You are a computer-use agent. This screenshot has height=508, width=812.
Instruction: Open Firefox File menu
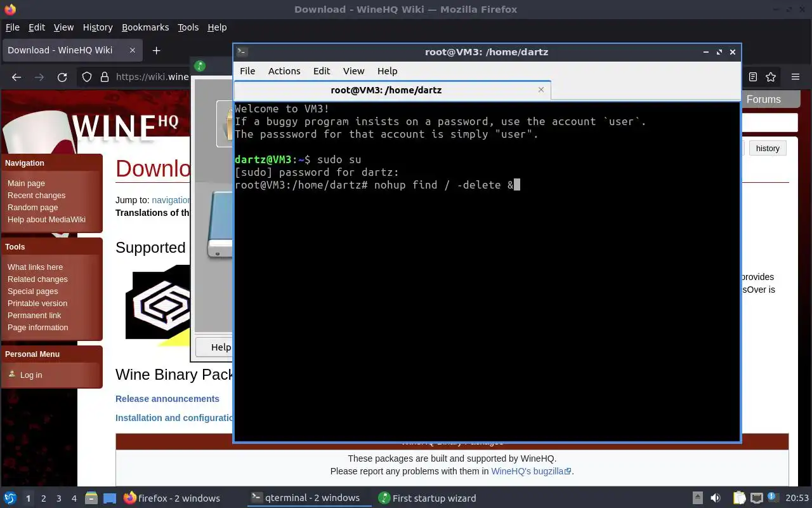[x=13, y=27]
